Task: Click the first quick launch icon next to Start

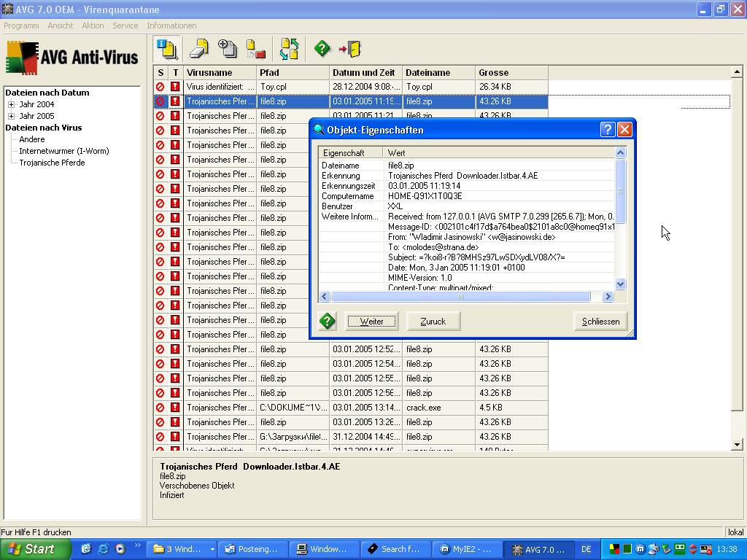Action: [x=86, y=549]
